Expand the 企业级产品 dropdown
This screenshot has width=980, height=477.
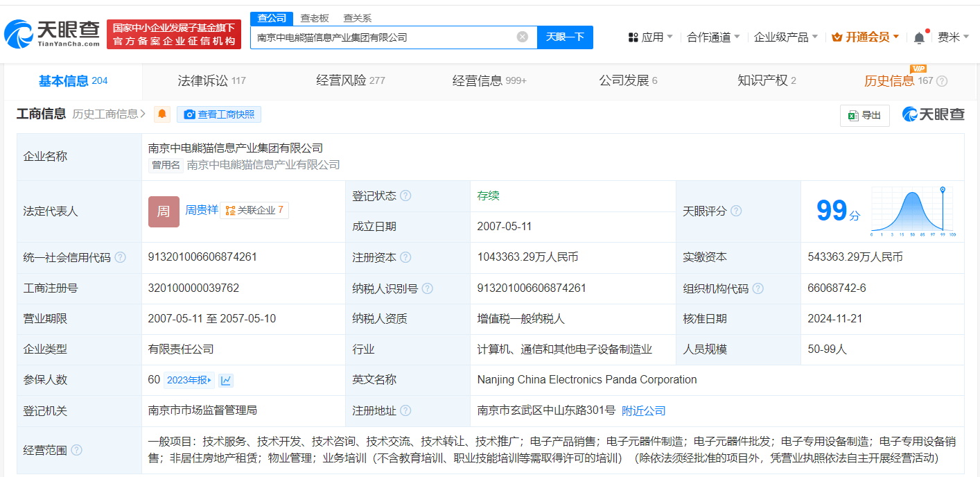click(x=783, y=37)
